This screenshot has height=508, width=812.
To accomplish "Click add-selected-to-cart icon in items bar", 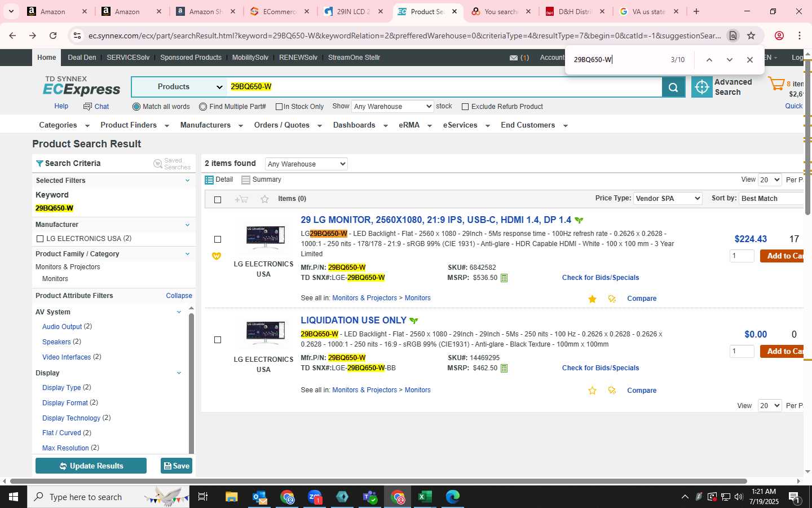I will tap(241, 199).
